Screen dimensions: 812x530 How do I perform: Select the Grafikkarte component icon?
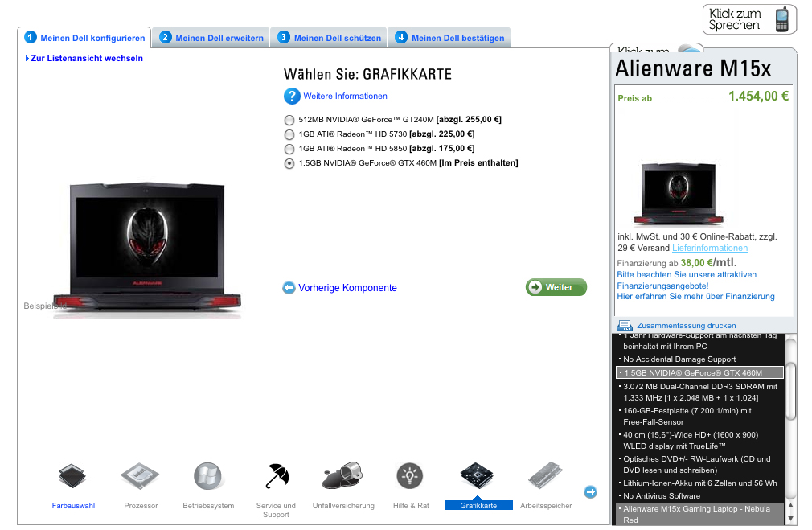pos(477,475)
